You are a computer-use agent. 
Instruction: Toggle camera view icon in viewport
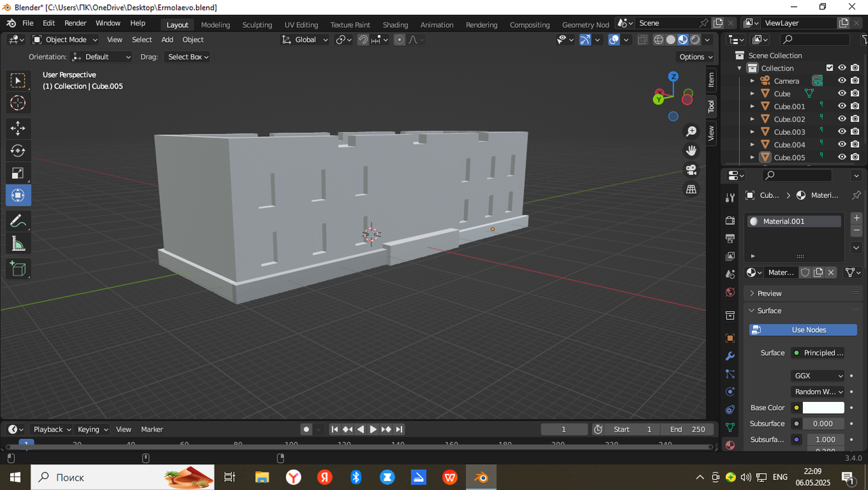[691, 169]
